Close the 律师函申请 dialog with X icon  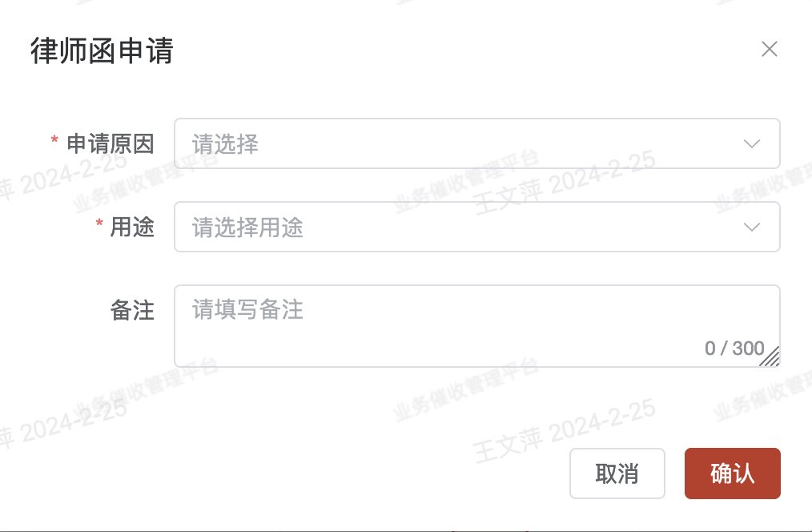[770, 50]
